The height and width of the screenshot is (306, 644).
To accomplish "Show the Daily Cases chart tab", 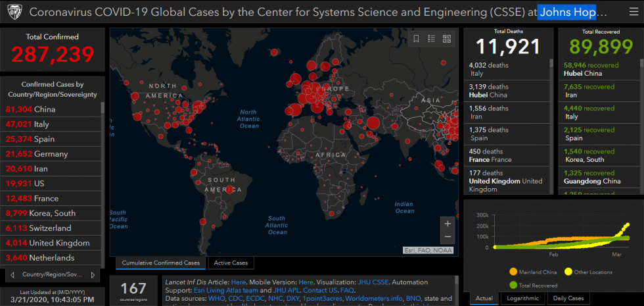I will click(x=566, y=299).
